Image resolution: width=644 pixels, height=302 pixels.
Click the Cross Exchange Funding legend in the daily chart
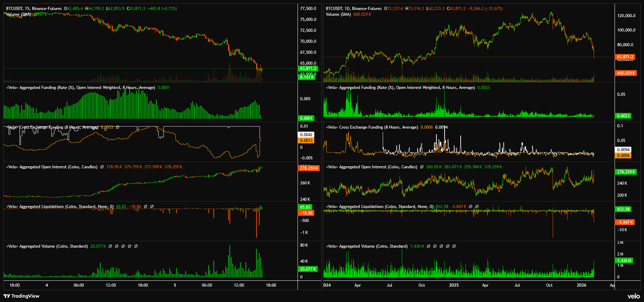point(372,127)
